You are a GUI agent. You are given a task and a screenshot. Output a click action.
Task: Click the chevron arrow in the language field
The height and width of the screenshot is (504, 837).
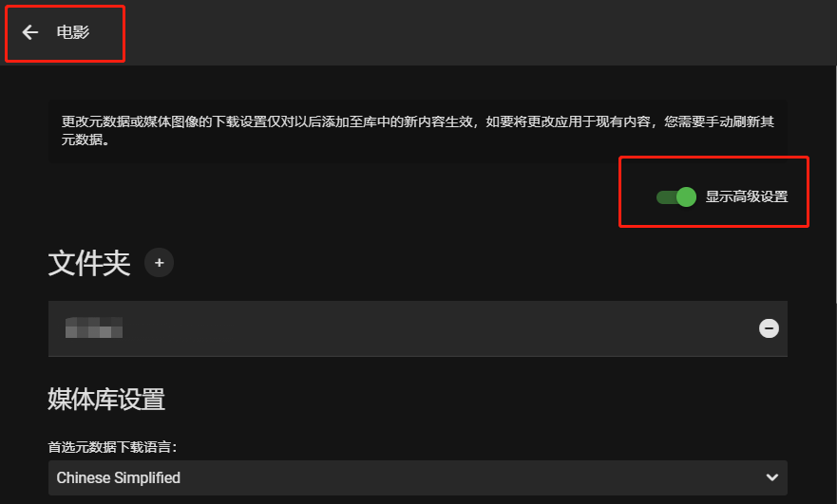click(771, 477)
